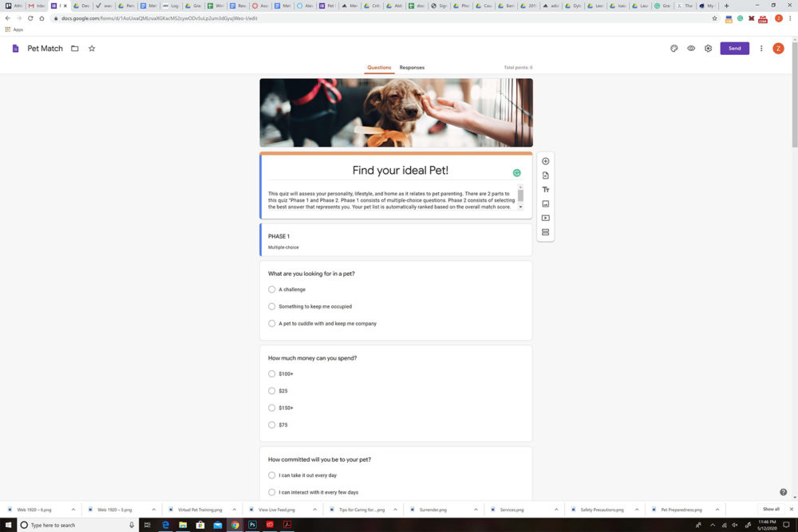
Task: Open the Surrender.png downloaded file
Action: 433,510
